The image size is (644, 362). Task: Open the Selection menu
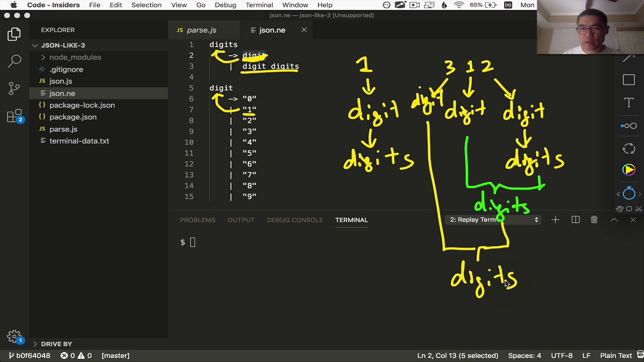[146, 5]
